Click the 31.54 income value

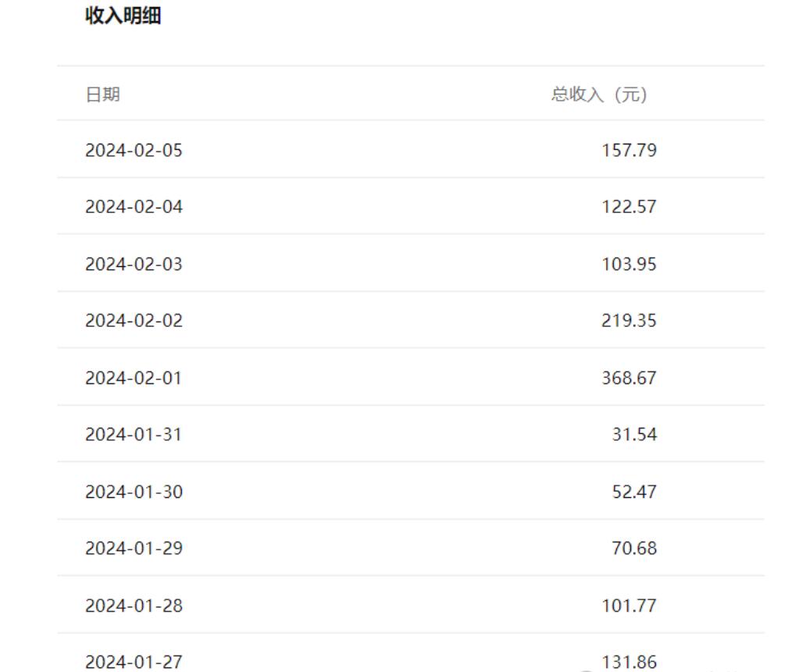634,435
